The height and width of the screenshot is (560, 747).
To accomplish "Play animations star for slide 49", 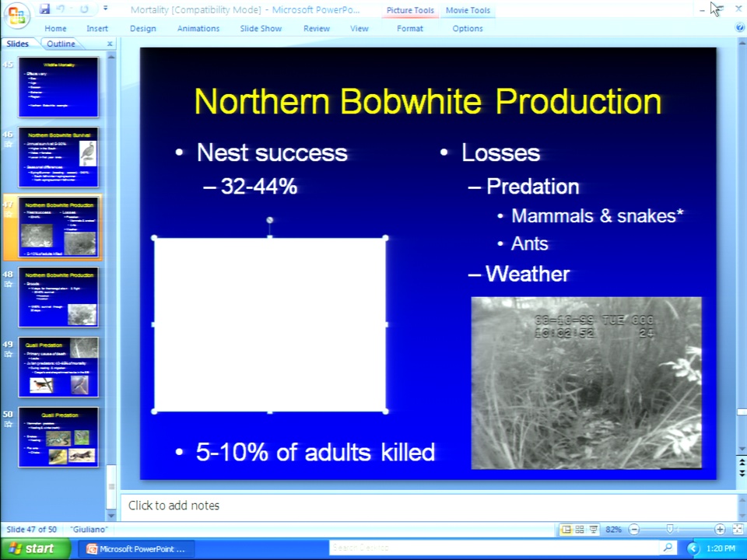I will click(8, 355).
